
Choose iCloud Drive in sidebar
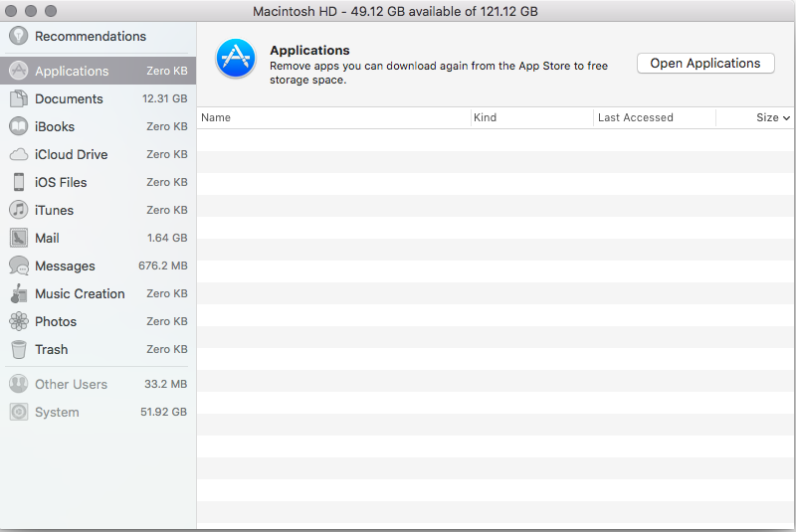(98, 154)
